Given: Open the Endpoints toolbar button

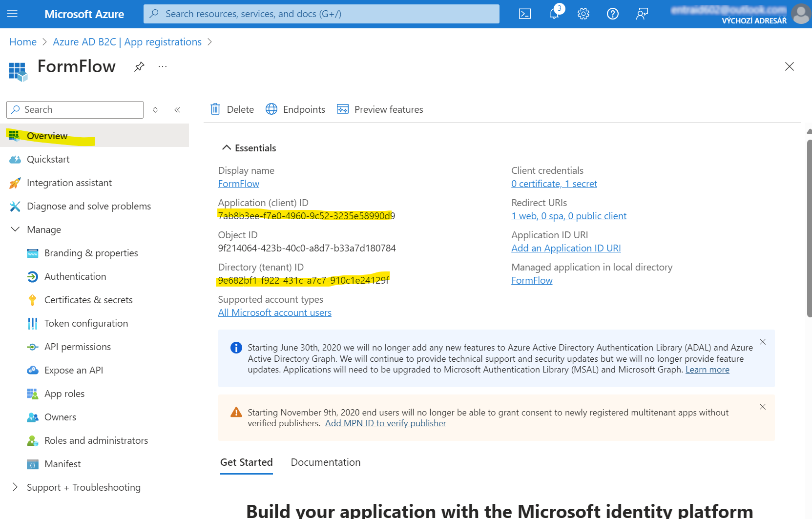Looking at the screenshot, I should pos(295,109).
